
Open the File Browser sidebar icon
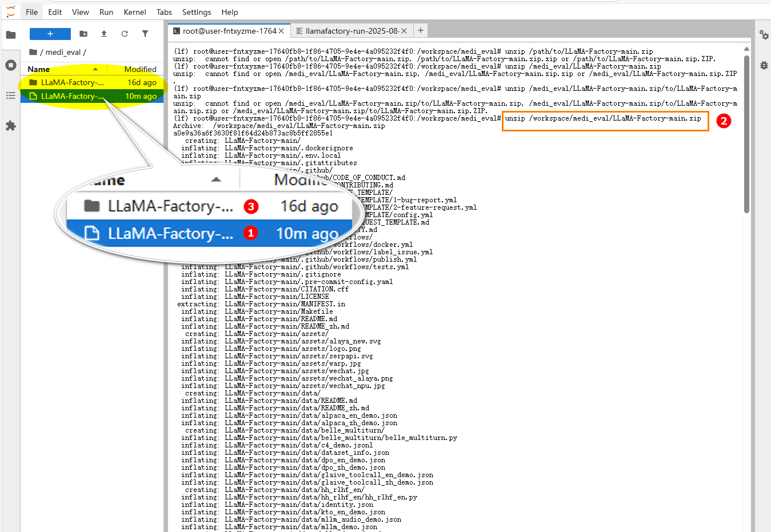[x=10, y=35]
